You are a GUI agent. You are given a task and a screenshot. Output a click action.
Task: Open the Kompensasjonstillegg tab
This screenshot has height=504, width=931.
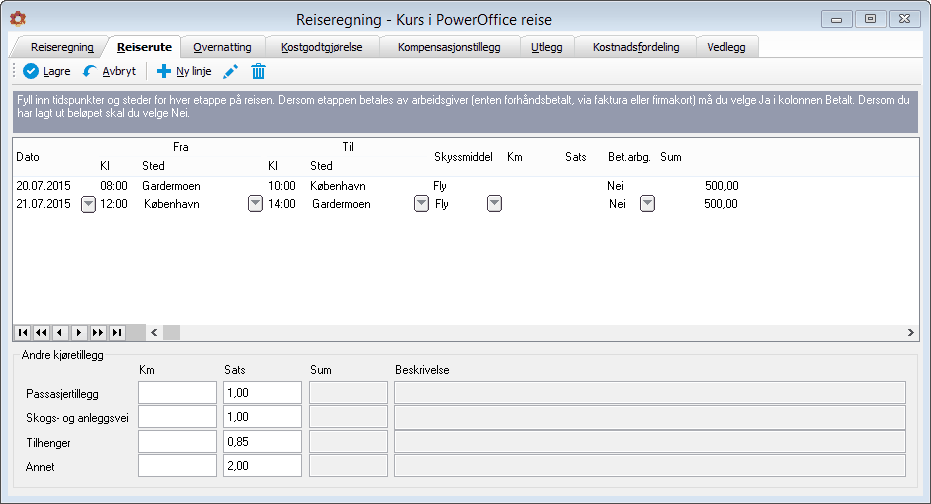(449, 47)
